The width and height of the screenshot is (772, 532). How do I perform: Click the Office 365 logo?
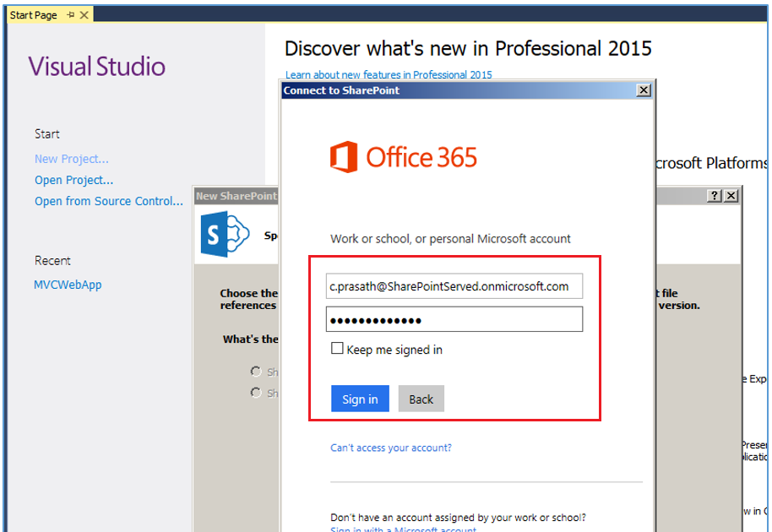pyautogui.click(x=403, y=157)
